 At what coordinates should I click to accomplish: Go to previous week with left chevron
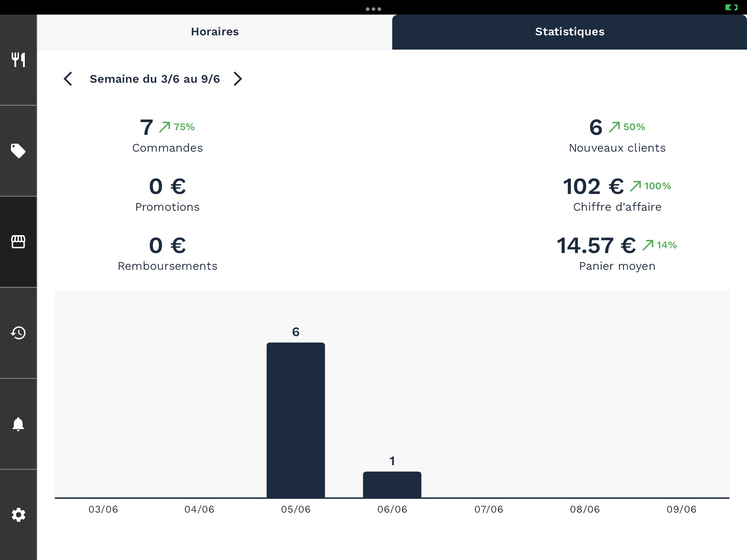pyautogui.click(x=68, y=79)
